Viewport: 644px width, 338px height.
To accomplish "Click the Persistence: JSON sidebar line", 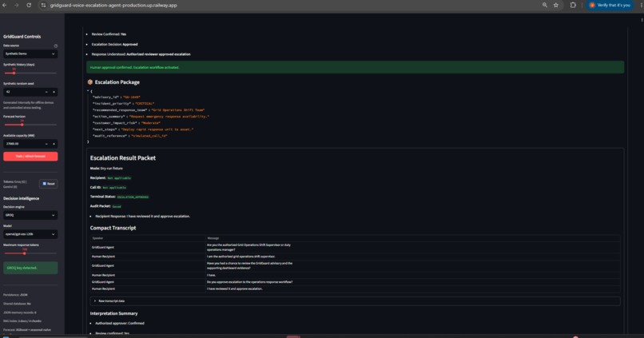I will (x=15, y=295).
